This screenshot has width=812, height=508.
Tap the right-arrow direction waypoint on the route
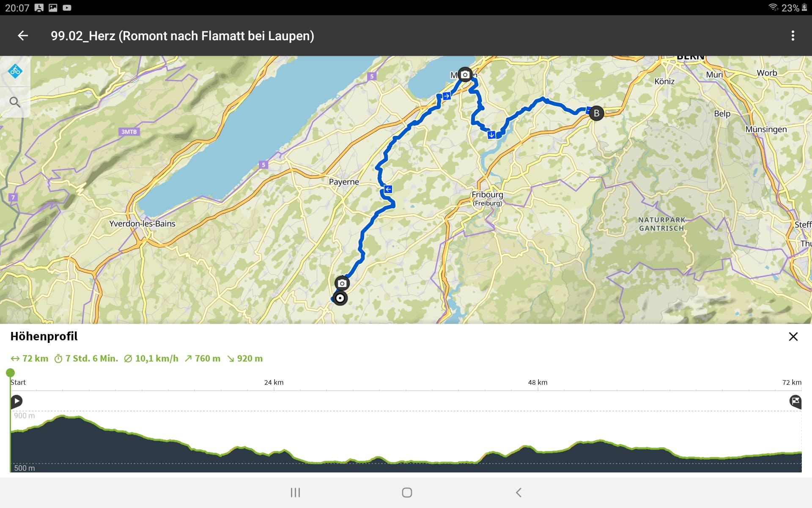coord(447,96)
